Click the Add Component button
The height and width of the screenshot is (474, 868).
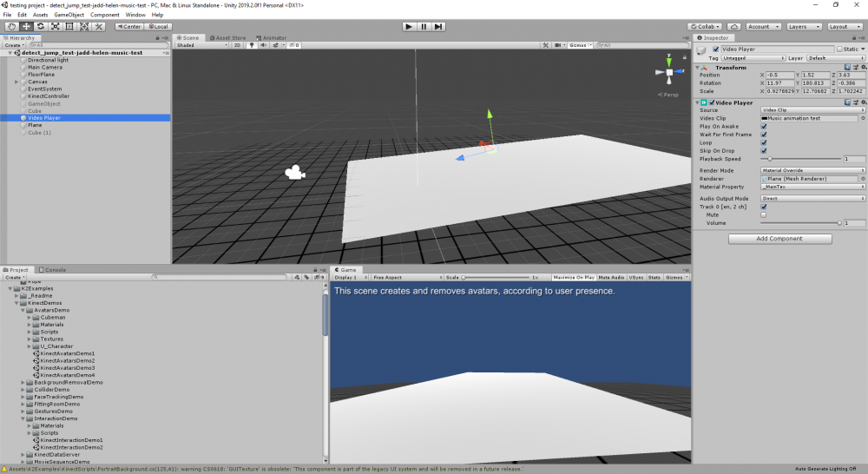click(x=779, y=239)
